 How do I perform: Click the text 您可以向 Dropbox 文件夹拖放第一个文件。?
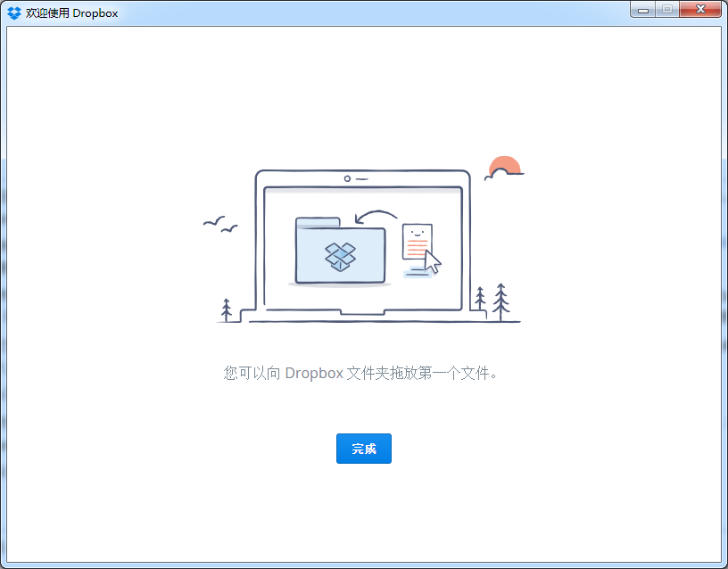(360, 373)
